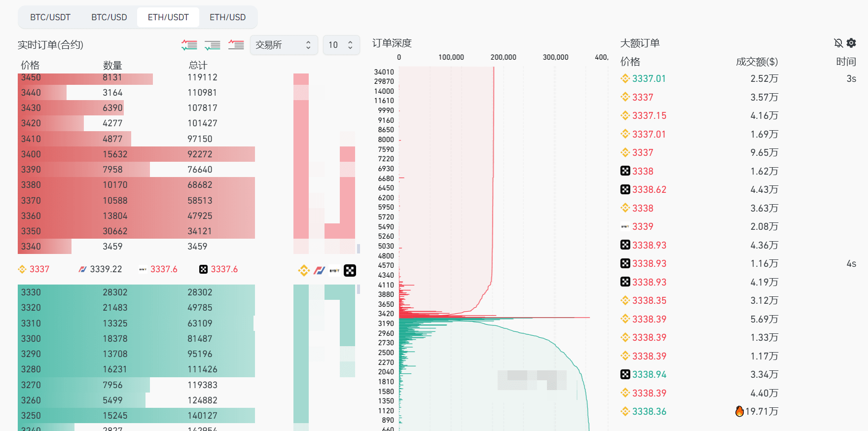Click the 数量 column header

[x=112, y=65]
